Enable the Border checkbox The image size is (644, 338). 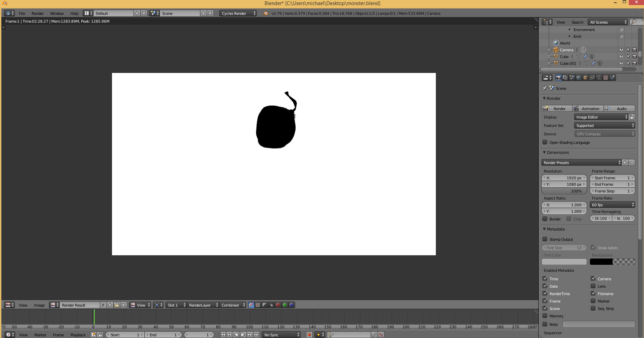[545, 219]
